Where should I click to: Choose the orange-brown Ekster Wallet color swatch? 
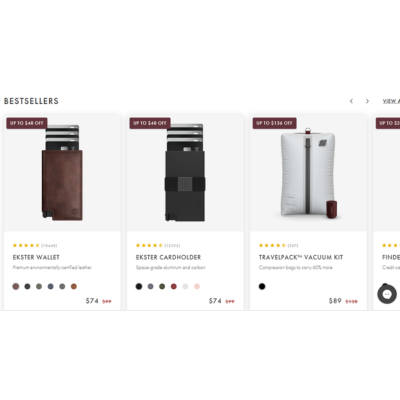(x=74, y=286)
